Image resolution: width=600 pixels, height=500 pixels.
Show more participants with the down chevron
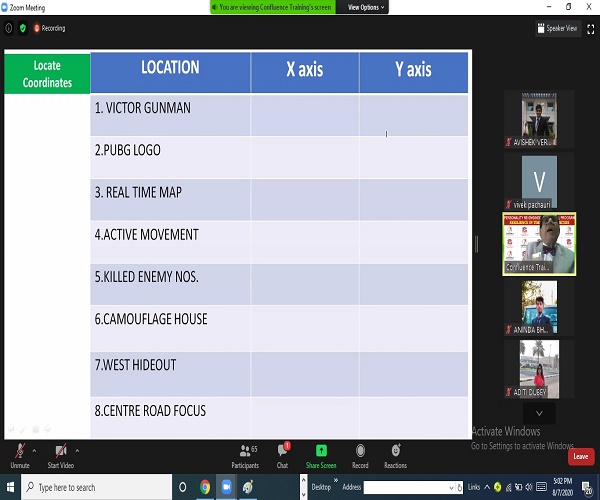tap(539, 413)
